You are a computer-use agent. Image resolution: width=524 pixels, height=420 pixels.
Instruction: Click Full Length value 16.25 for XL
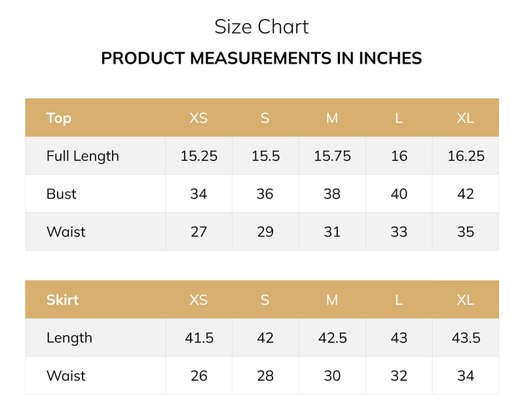(x=466, y=156)
